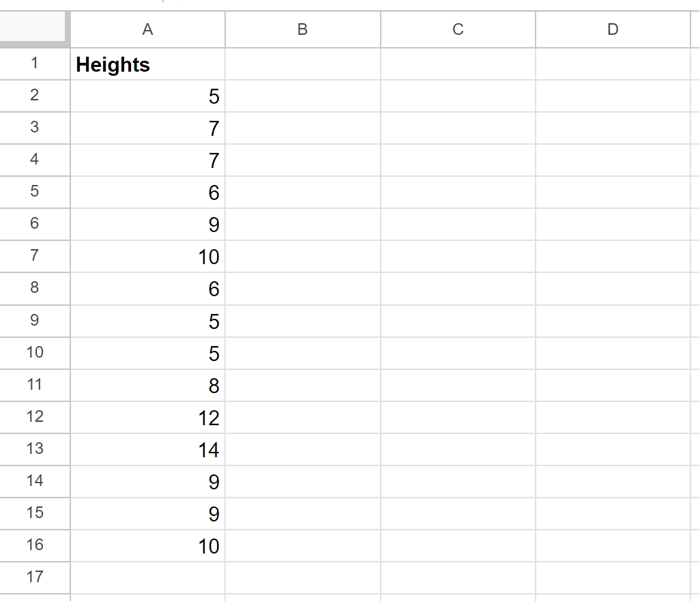Select cell A11 containing 8
Viewport: 700px width, 602px height.
(148, 386)
